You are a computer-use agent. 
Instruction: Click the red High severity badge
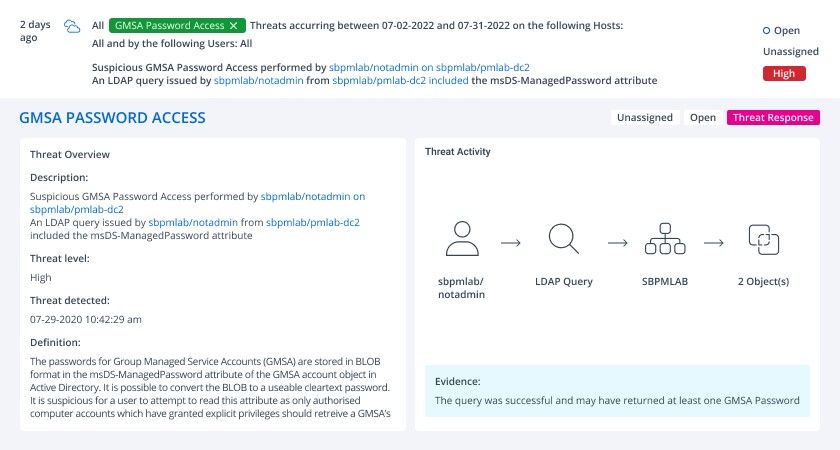click(x=784, y=73)
